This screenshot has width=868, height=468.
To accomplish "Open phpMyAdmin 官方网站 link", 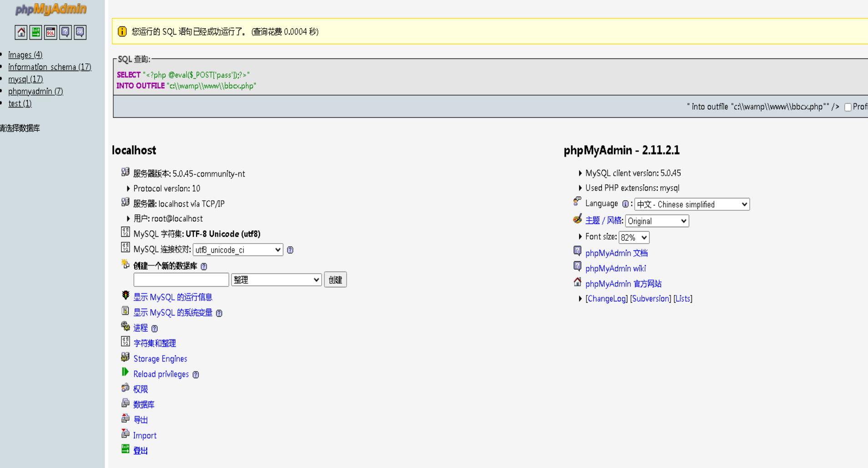I will point(623,284).
